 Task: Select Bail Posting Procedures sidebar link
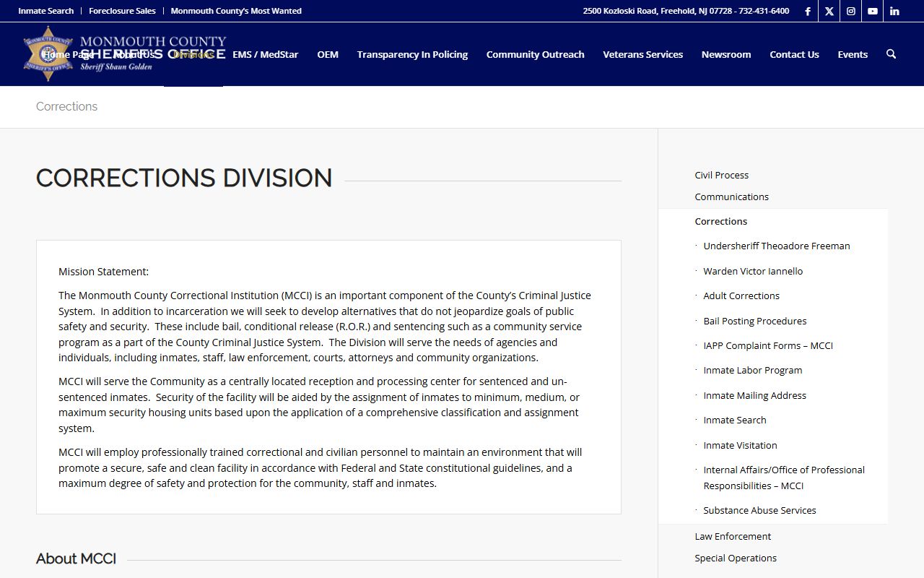[x=754, y=321]
